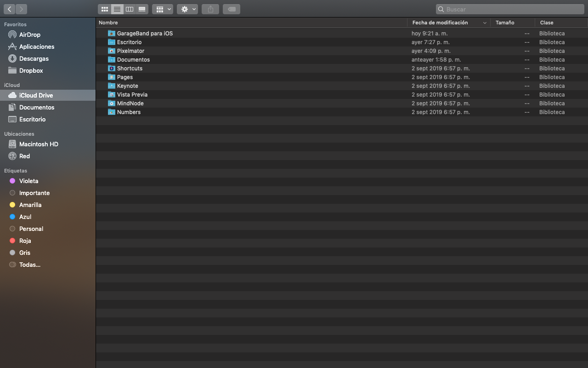Click the edit tags toolbar button
This screenshot has height=368, width=588.
coord(232,9)
